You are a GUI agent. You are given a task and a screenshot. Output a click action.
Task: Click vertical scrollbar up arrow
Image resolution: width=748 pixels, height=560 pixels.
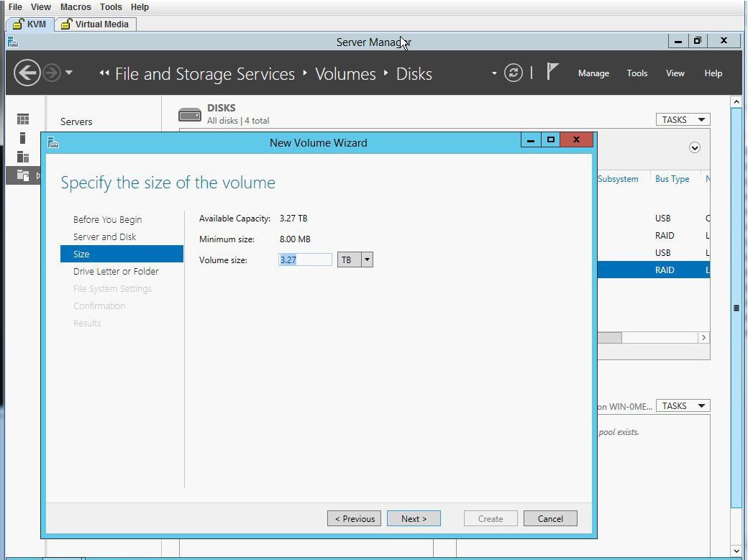point(736,101)
